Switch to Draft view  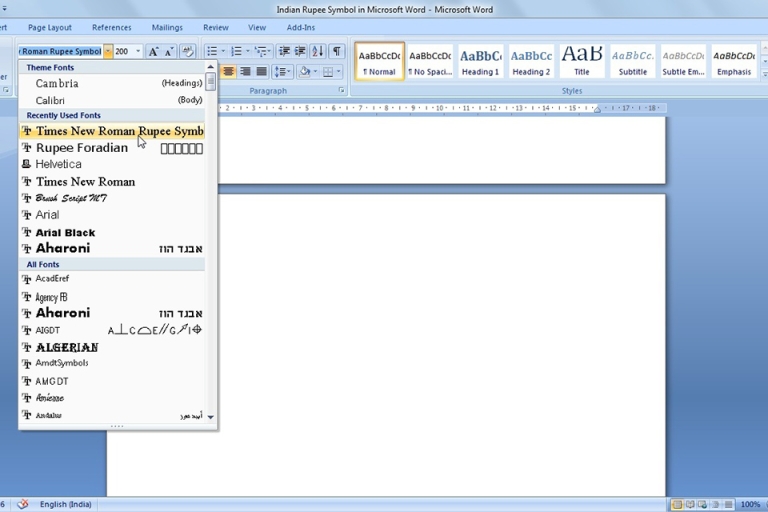tap(728, 504)
